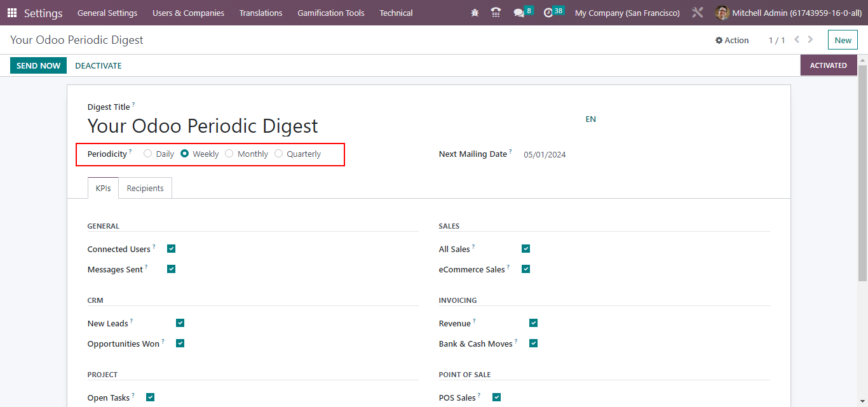Click the 1 / 1 pager counter
This screenshot has width=868, height=407.
(776, 40)
